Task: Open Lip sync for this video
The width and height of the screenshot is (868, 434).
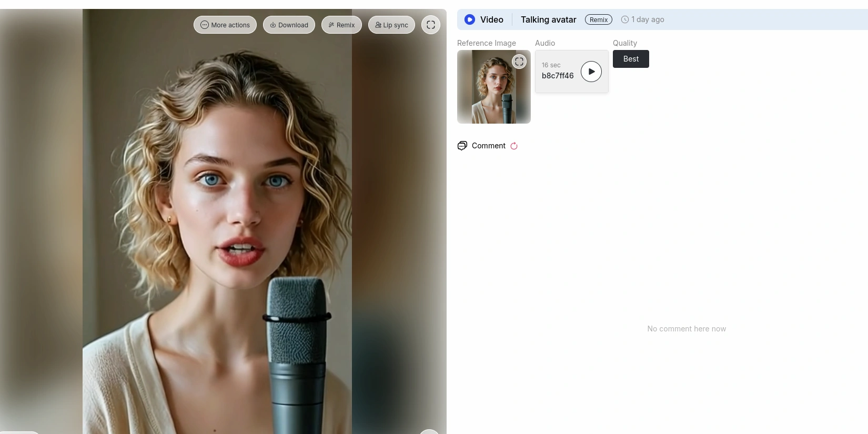Action: click(391, 25)
